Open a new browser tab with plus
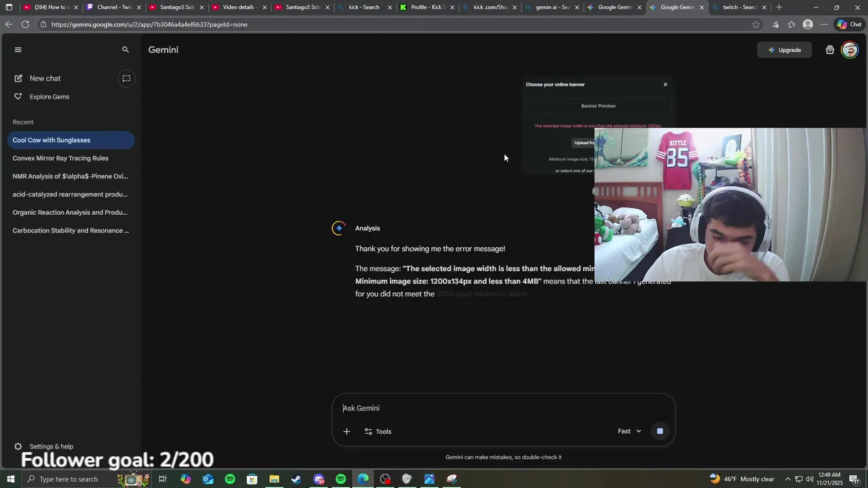 [779, 7]
